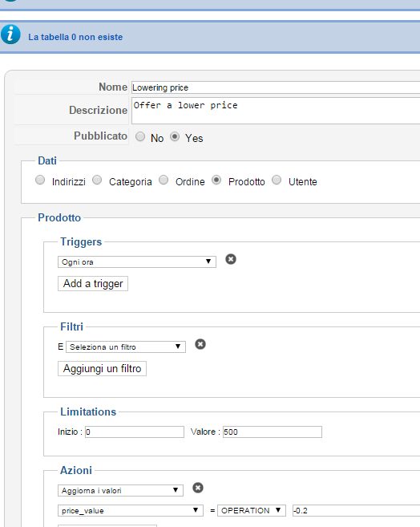Remove the Aggiorna i valori action
This screenshot has height=527, width=420.
tap(198, 488)
